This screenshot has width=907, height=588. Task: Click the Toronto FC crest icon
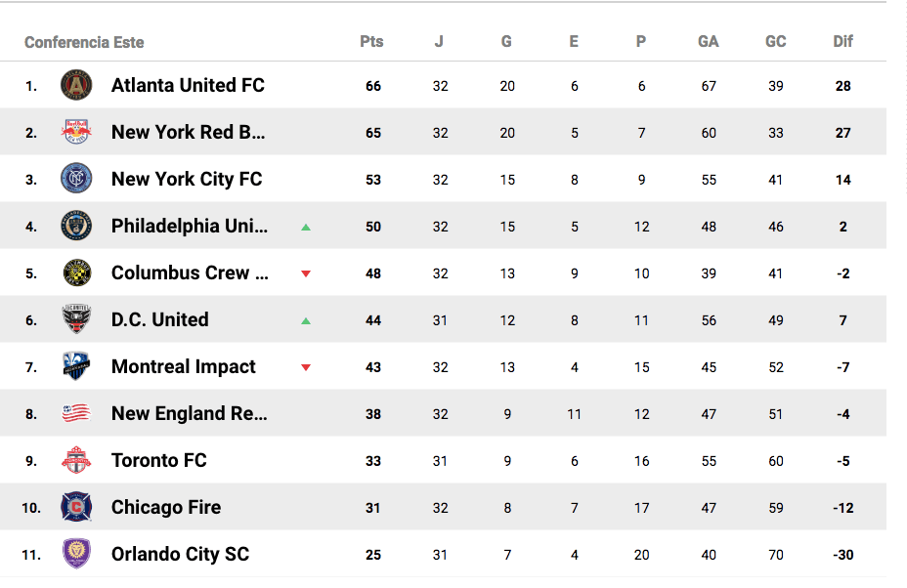tap(75, 460)
